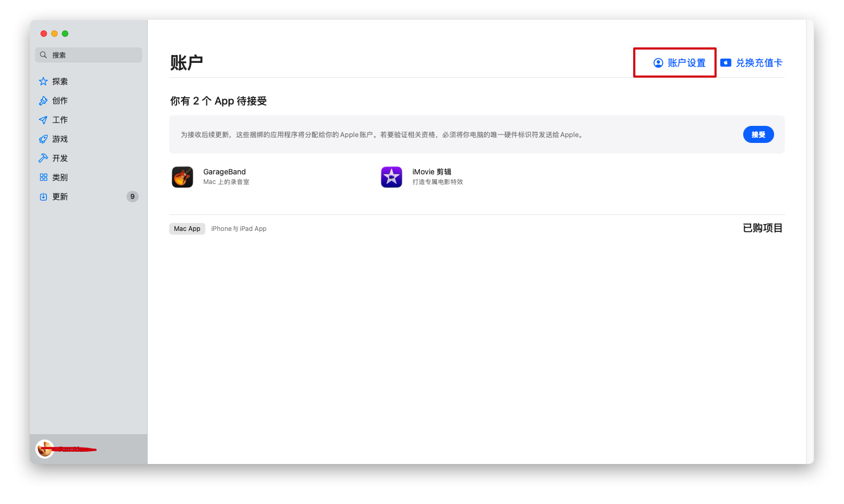Click the GarageBand app icon
The image size is (844, 504).
click(x=182, y=177)
